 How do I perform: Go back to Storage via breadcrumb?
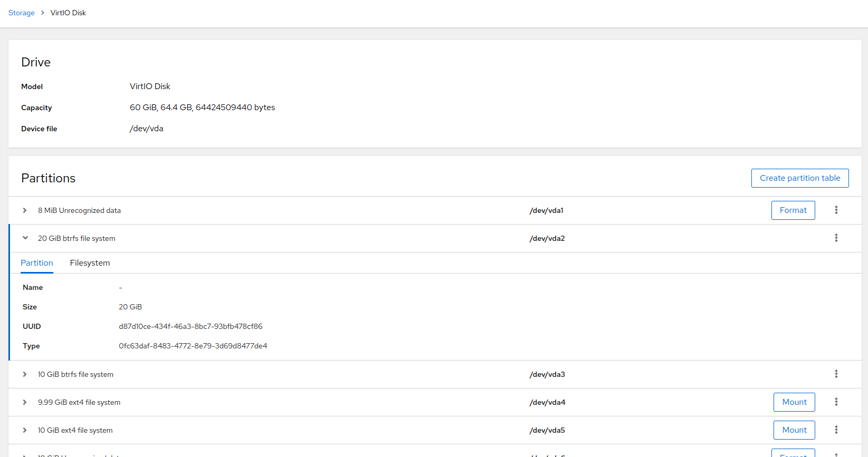pos(22,13)
